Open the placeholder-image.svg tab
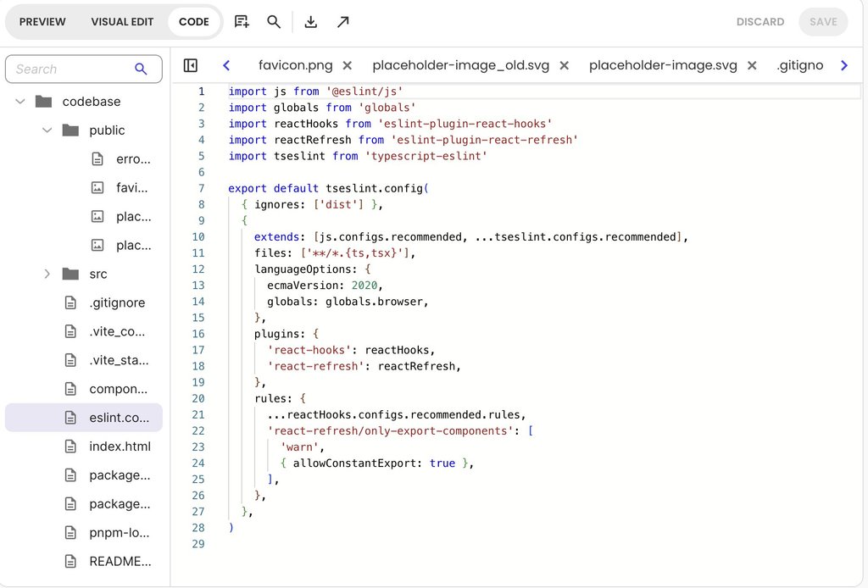868x588 pixels. pos(663,65)
